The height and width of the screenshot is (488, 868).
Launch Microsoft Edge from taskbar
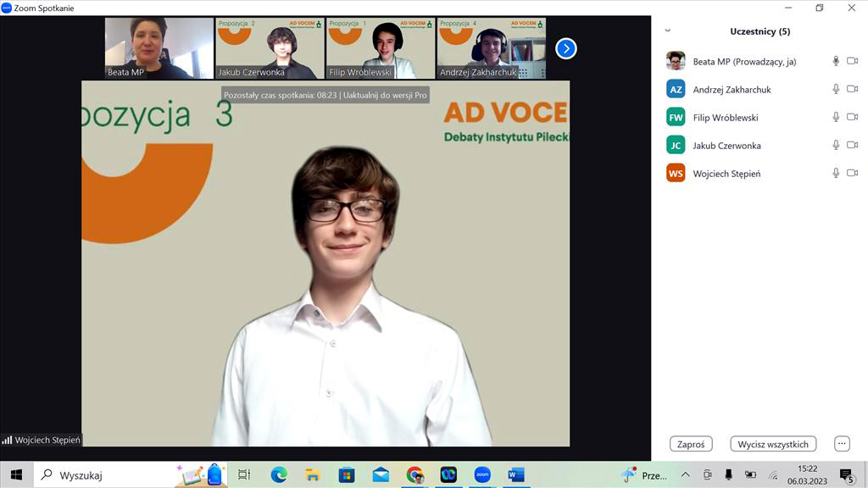(x=278, y=474)
